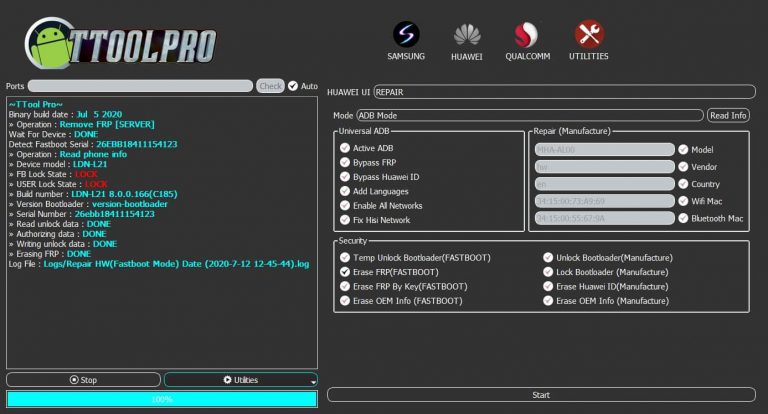Click '~TTool Pro~' log header
This screenshot has height=414, width=768.
pyautogui.click(x=36, y=104)
